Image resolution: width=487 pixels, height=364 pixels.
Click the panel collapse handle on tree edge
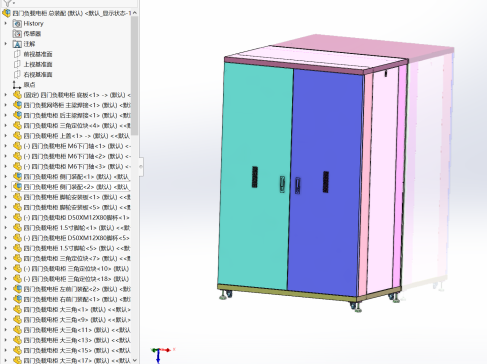[x=141, y=167]
